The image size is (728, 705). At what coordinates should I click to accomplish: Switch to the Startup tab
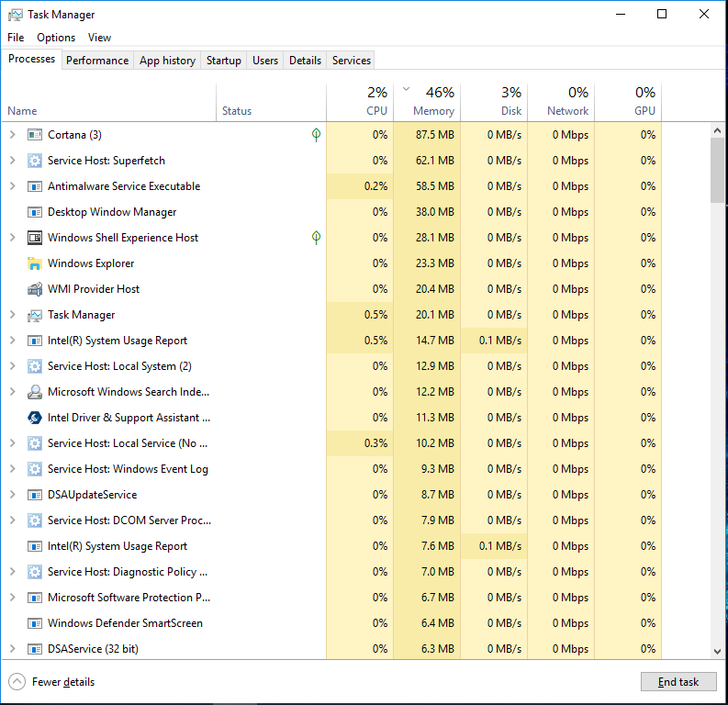[x=223, y=61]
